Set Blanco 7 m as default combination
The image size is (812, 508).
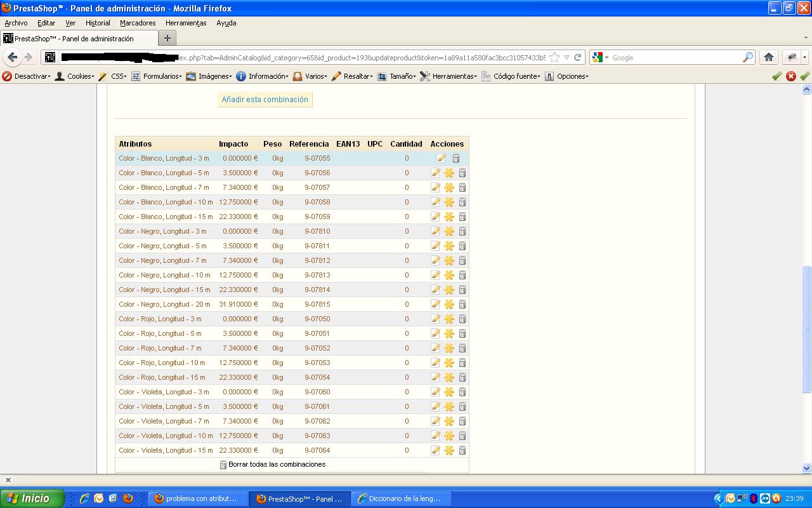(x=449, y=187)
